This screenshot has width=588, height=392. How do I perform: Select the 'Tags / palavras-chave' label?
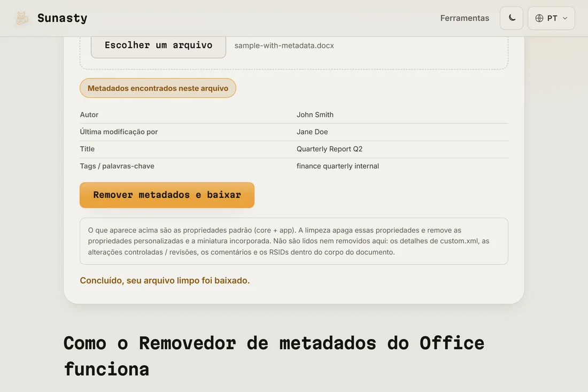[117, 166]
